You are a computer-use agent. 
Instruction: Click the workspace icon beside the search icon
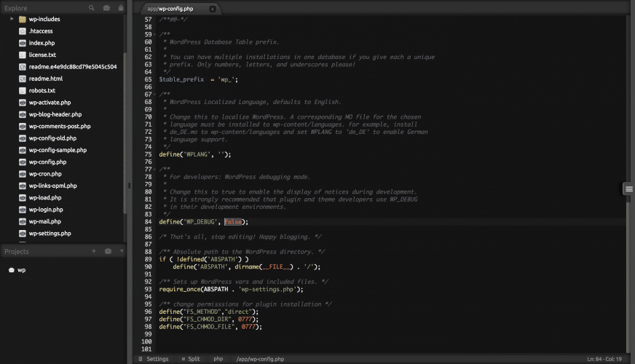coord(106,8)
